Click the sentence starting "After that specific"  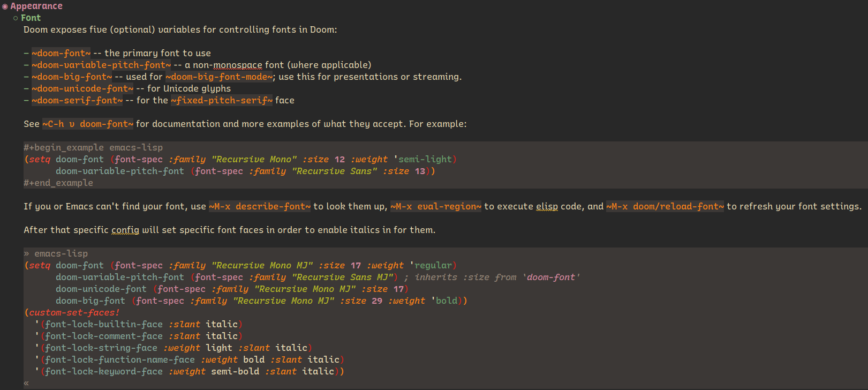pyautogui.click(x=230, y=230)
